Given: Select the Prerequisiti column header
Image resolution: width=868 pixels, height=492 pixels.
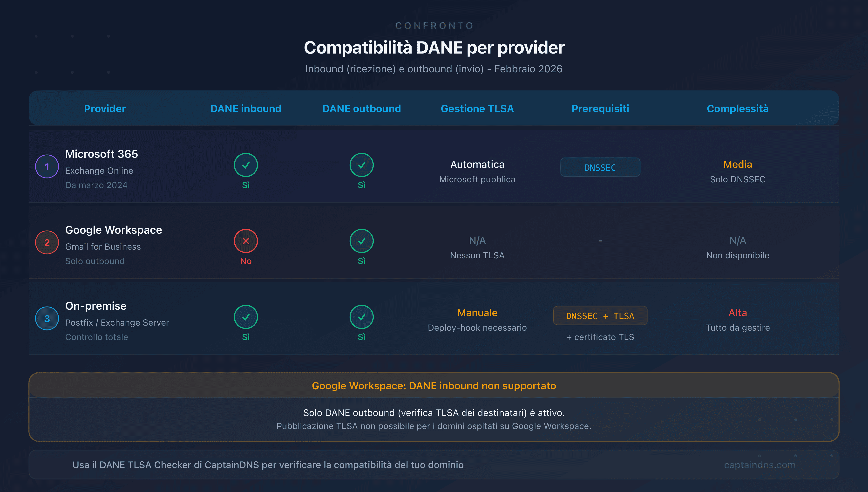Looking at the screenshot, I should click(600, 109).
